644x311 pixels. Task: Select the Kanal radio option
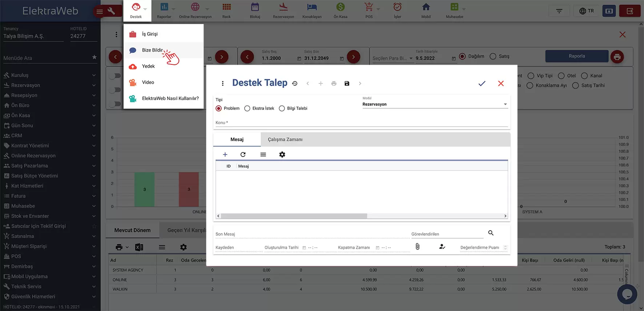[584, 76]
